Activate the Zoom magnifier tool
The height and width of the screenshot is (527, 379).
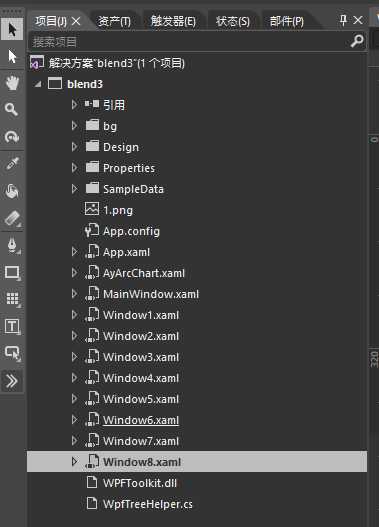point(12,110)
